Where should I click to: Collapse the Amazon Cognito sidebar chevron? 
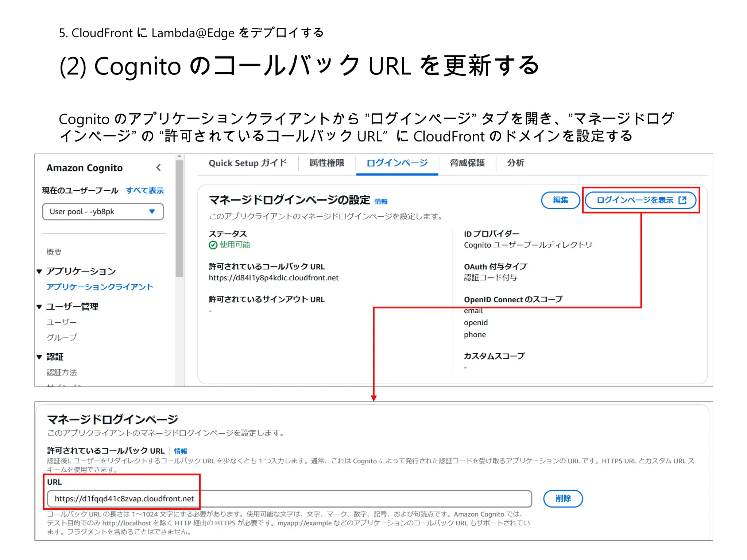158,168
